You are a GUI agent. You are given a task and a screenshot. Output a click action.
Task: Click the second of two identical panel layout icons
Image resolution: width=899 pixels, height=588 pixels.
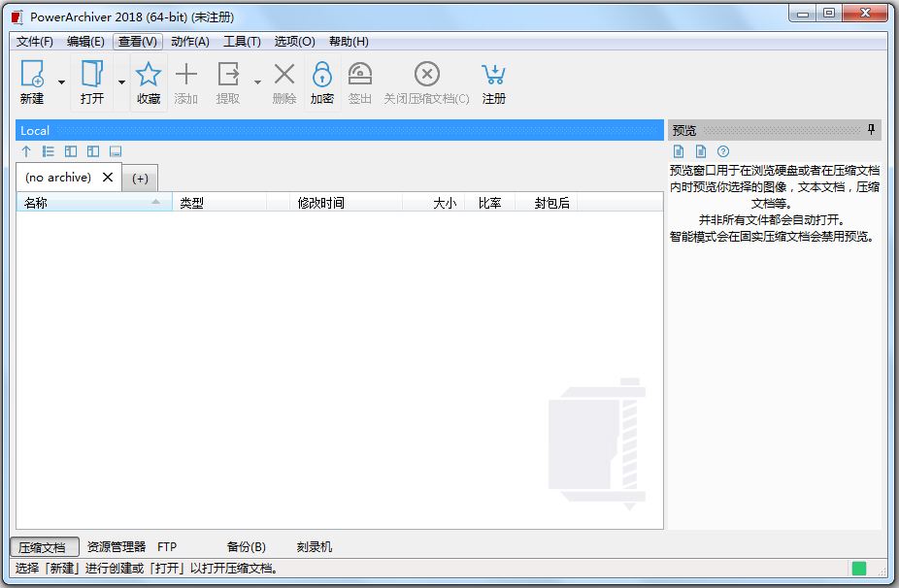click(x=93, y=151)
